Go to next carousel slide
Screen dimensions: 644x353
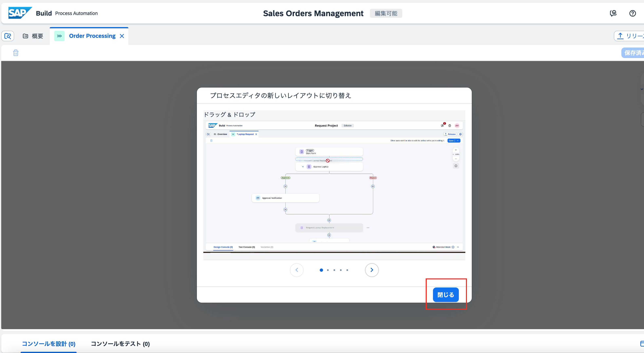click(372, 270)
